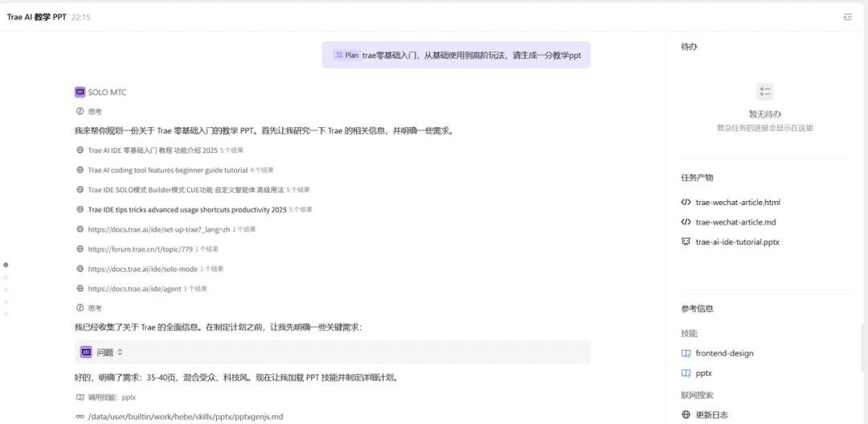Click globe icon beside 'Trae AI IDE 零基础入门'
This screenshot has height=424, width=868.
(80, 150)
